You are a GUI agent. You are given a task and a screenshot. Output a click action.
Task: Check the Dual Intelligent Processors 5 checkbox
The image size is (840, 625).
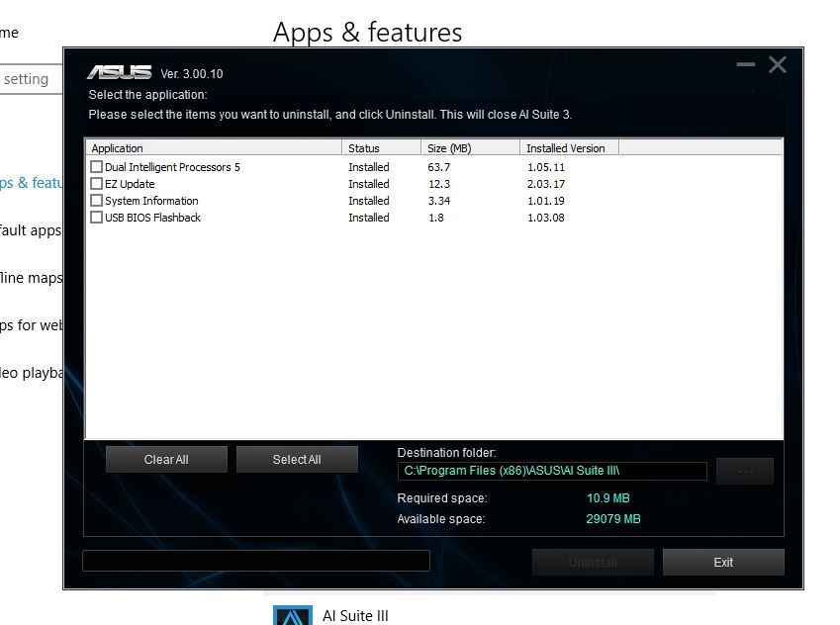click(x=96, y=167)
